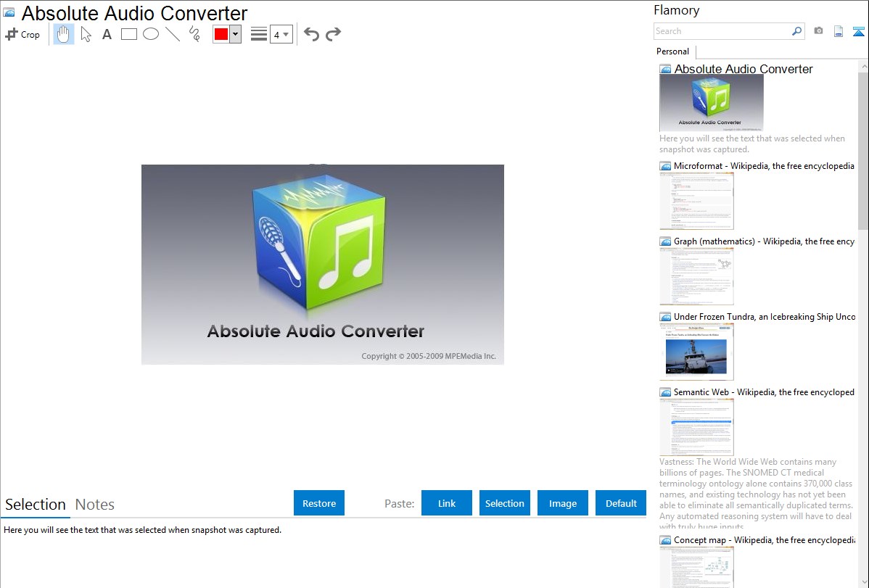Switch to the Personal tab
The height and width of the screenshot is (588, 869).
pos(673,51)
